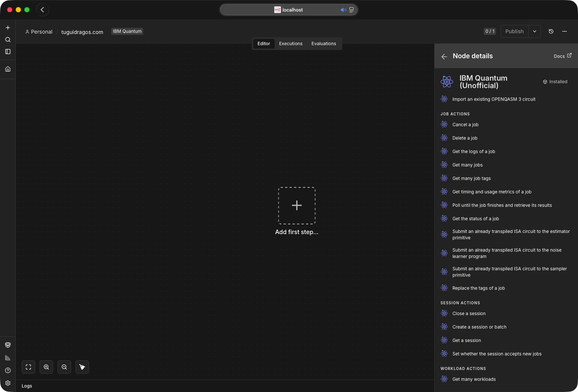The image size is (578, 392).
Task: Click the tidy-up workflow icon
Action: [x=82, y=367]
